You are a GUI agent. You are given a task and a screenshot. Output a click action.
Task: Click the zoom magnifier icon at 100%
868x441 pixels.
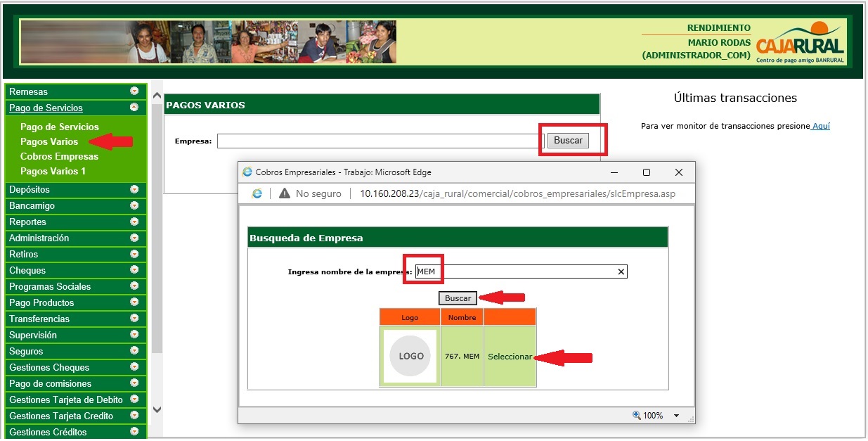[637, 416]
